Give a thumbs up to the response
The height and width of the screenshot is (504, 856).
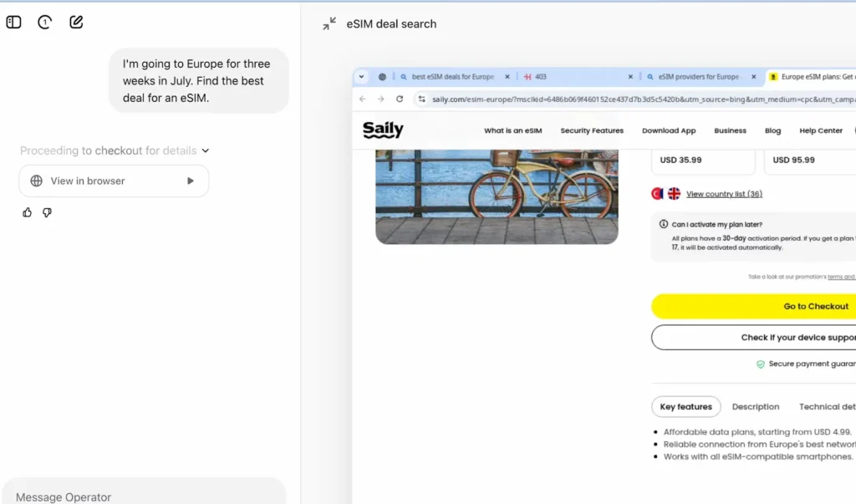click(x=28, y=212)
